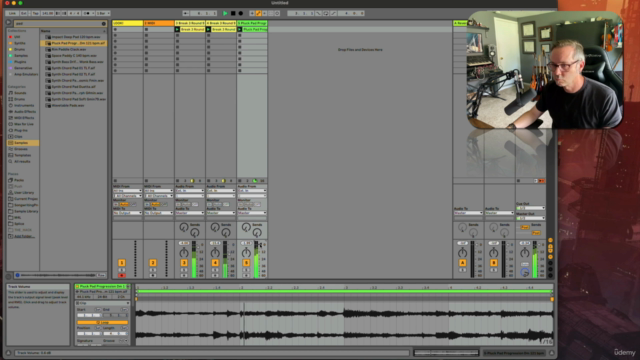Stop all clips on track 4 via stop button

pyautogui.click(x=209, y=180)
